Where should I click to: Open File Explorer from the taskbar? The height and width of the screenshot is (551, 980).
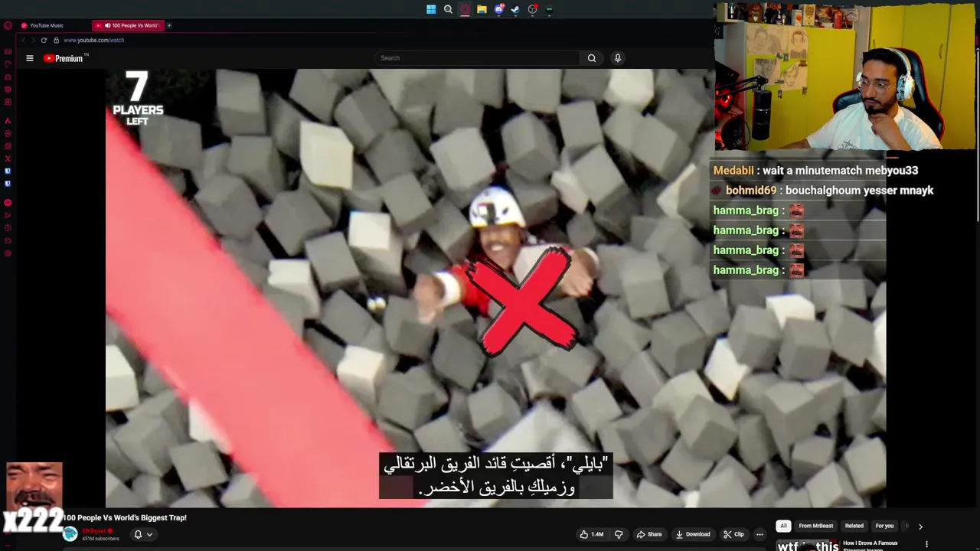point(482,9)
